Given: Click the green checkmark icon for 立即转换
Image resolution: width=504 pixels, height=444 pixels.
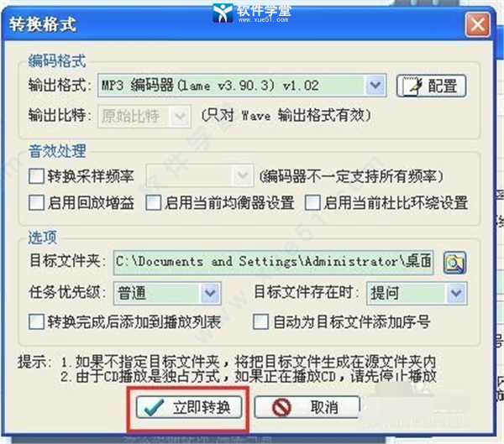Looking at the screenshot, I should (x=154, y=407).
